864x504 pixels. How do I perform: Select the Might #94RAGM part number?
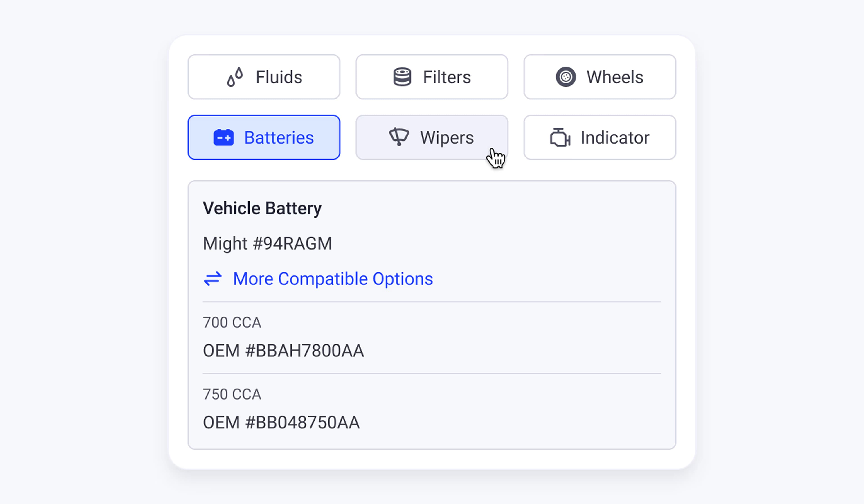click(268, 243)
